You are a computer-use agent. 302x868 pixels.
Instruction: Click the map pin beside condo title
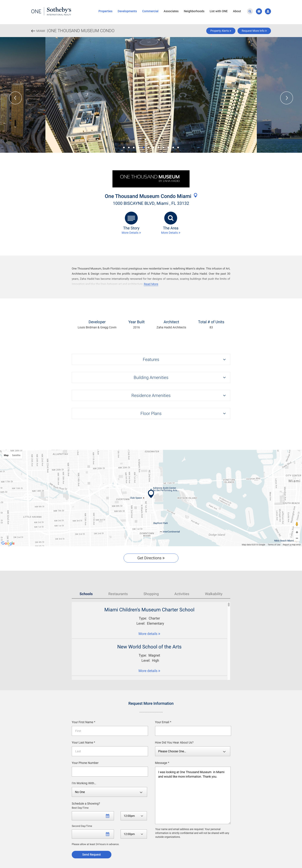click(x=196, y=195)
